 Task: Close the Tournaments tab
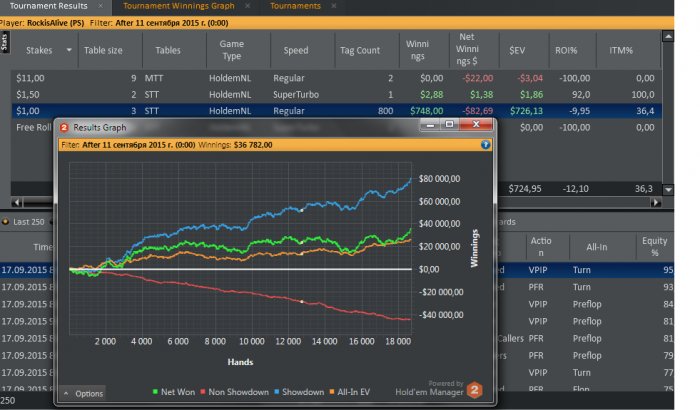point(333,6)
